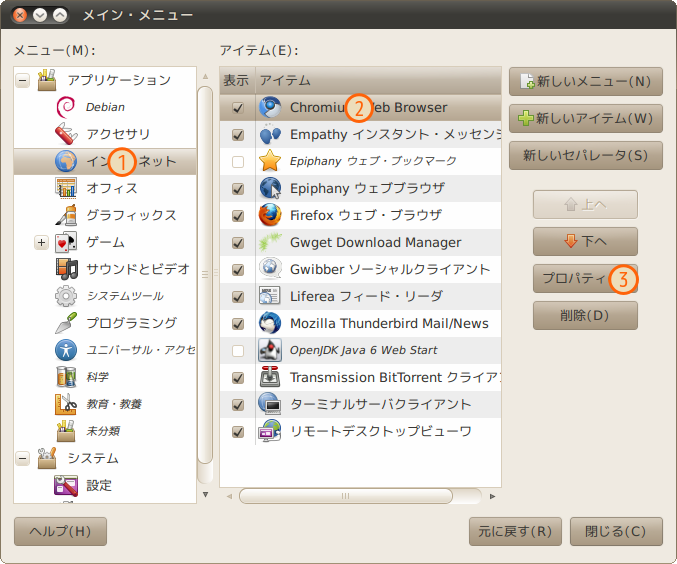Click the Chromium Web Browser icon
This screenshot has height=564, width=677.
[x=270, y=108]
